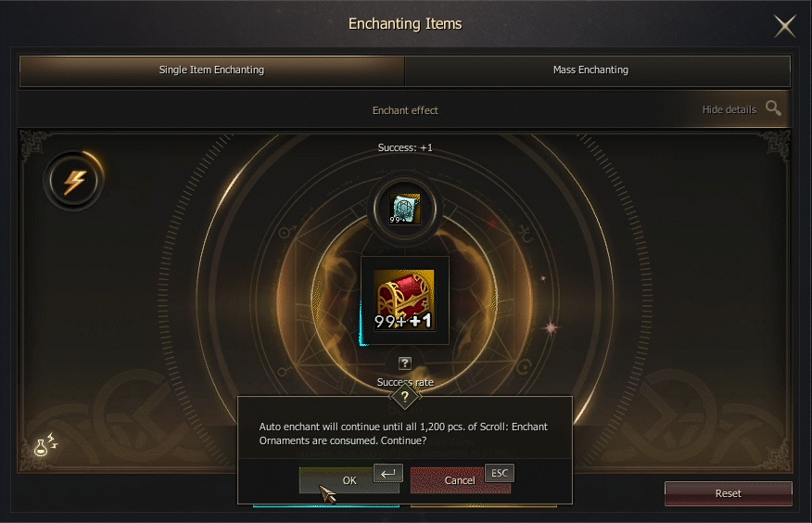Click the Enchant effect header bar
The image size is (812, 523).
[x=404, y=109]
